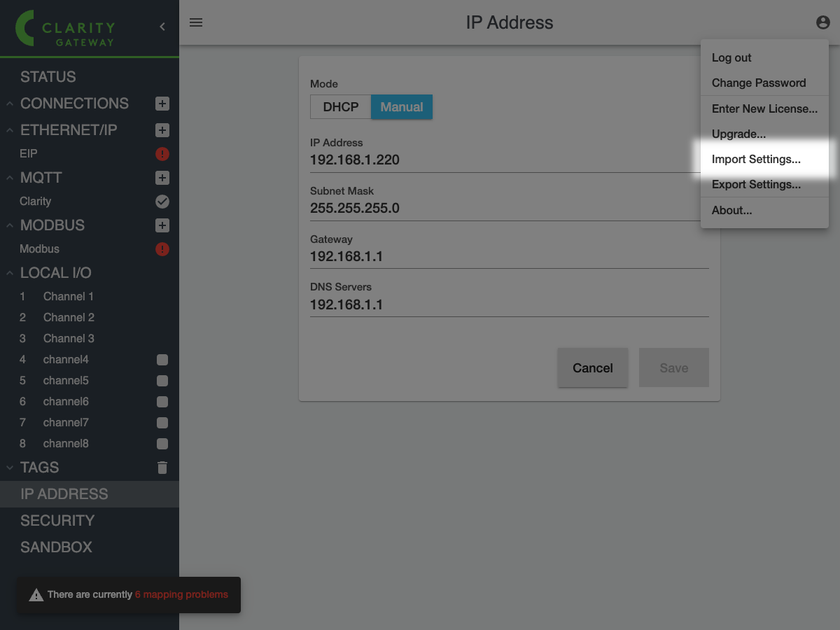This screenshot has height=630, width=840.
Task: Click the plus icon beside MODBUS
Action: click(x=162, y=225)
